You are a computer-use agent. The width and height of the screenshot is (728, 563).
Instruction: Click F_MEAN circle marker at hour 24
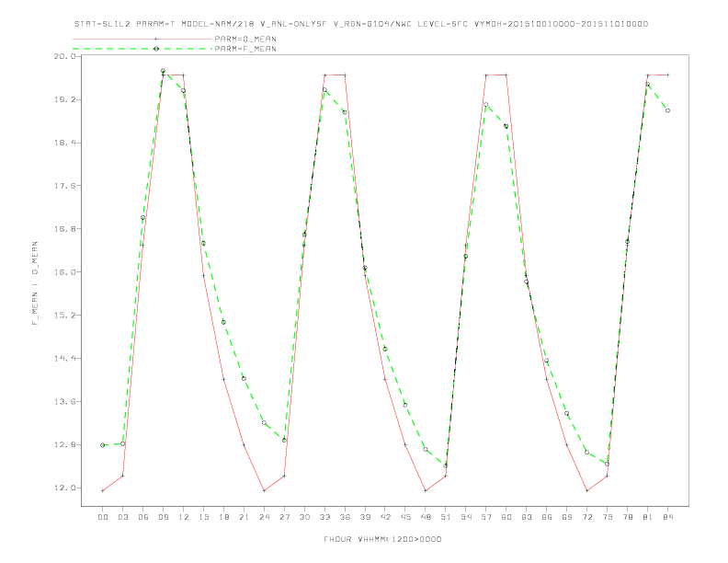click(x=264, y=423)
